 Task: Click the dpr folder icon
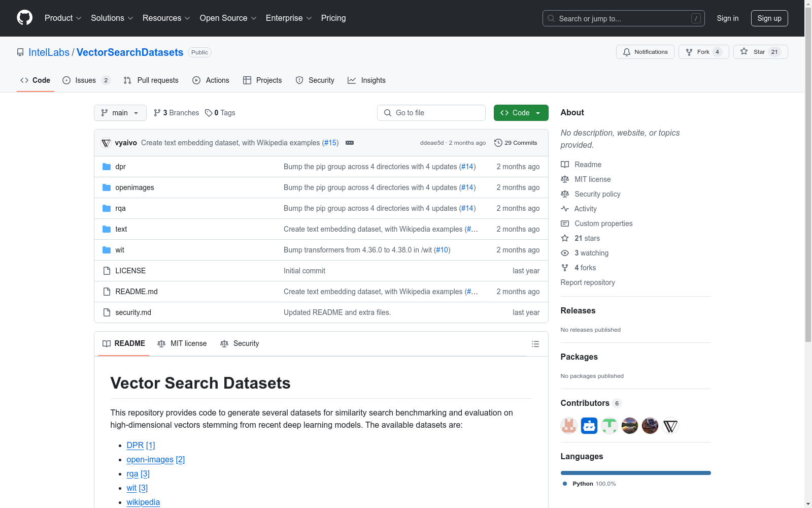[107, 167]
